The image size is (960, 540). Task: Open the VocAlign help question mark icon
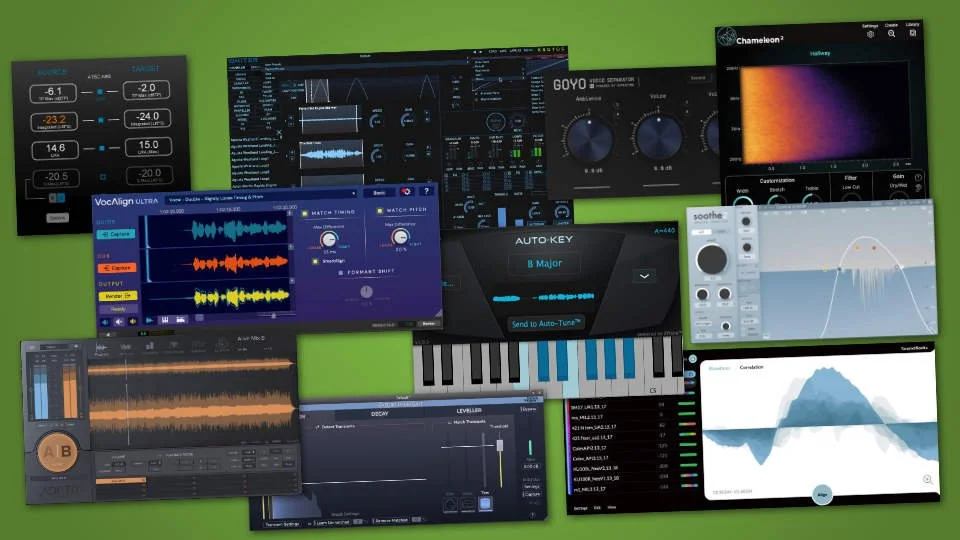(427, 191)
